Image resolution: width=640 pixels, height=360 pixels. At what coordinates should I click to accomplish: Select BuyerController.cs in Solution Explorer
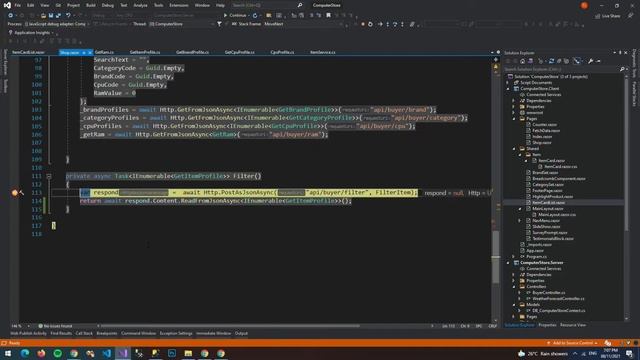click(549, 293)
